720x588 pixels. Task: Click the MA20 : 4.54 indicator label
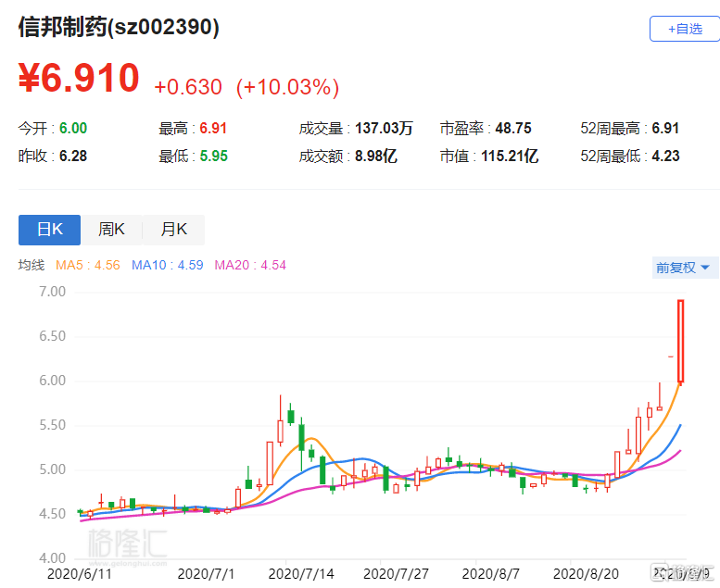[250, 266]
